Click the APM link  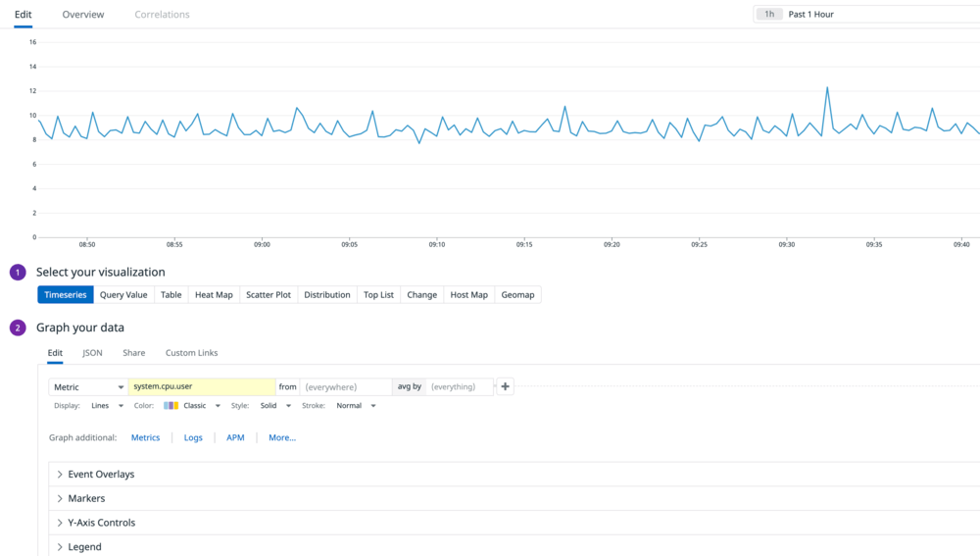tap(235, 437)
